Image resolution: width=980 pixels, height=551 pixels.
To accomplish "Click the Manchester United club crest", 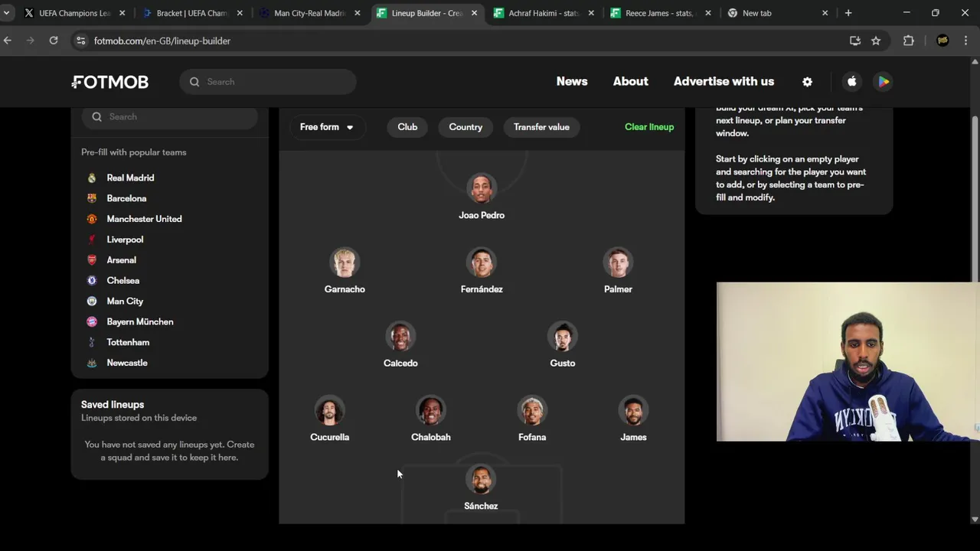I will click(x=92, y=219).
